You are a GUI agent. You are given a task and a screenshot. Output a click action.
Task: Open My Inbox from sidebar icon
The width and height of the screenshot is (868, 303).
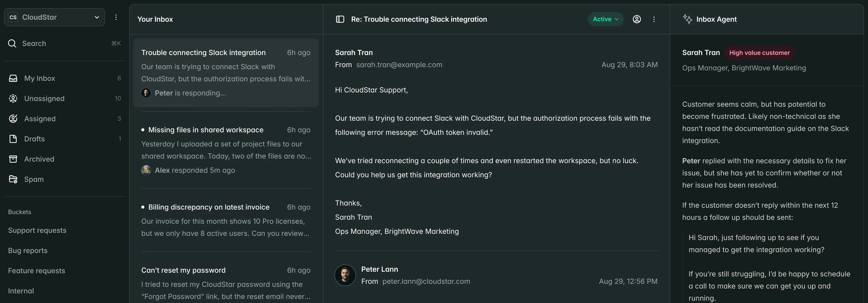[13, 78]
